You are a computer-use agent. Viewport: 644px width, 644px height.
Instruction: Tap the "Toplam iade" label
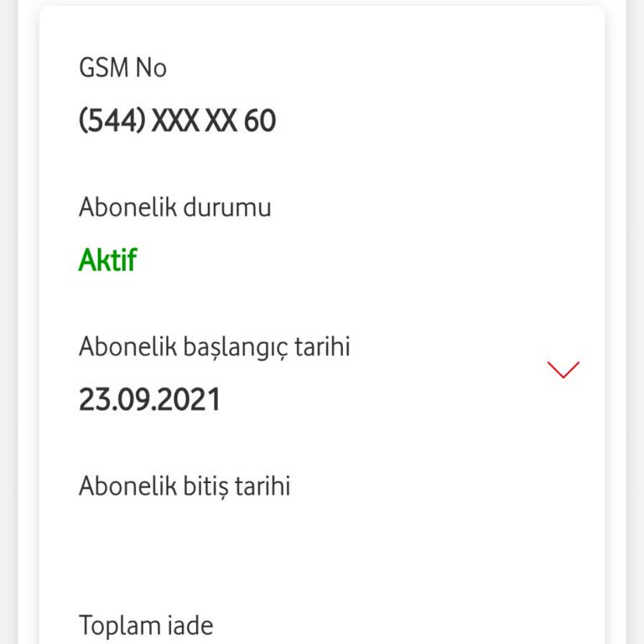tap(146, 625)
